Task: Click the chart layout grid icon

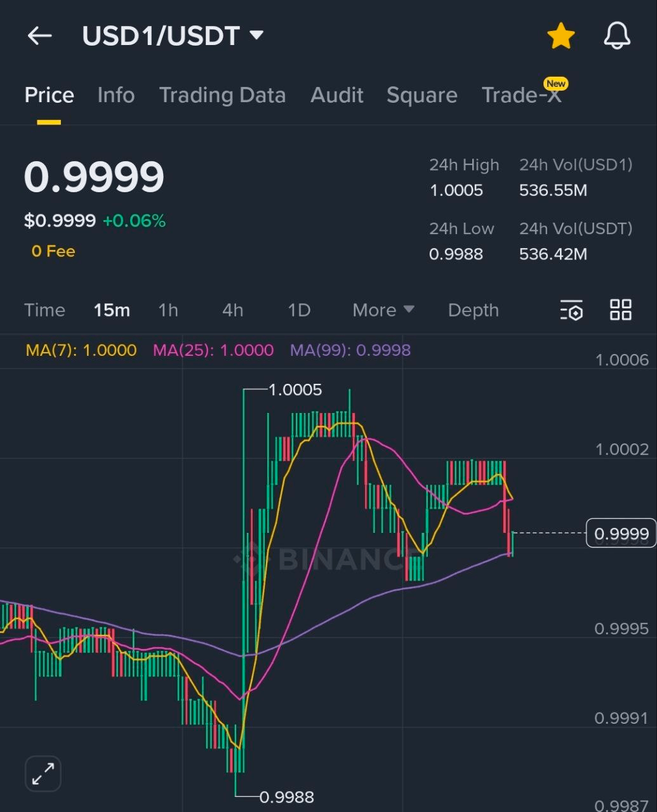Action: pyautogui.click(x=620, y=310)
